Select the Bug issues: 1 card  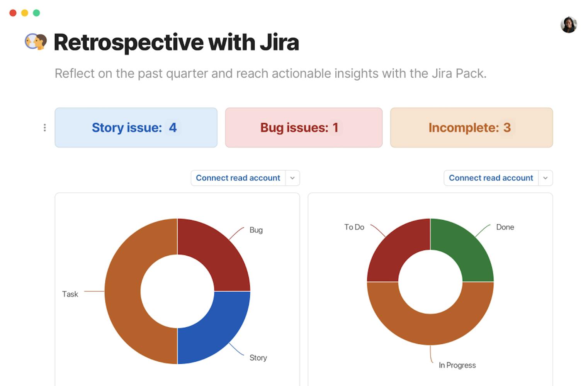coord(304,127)
